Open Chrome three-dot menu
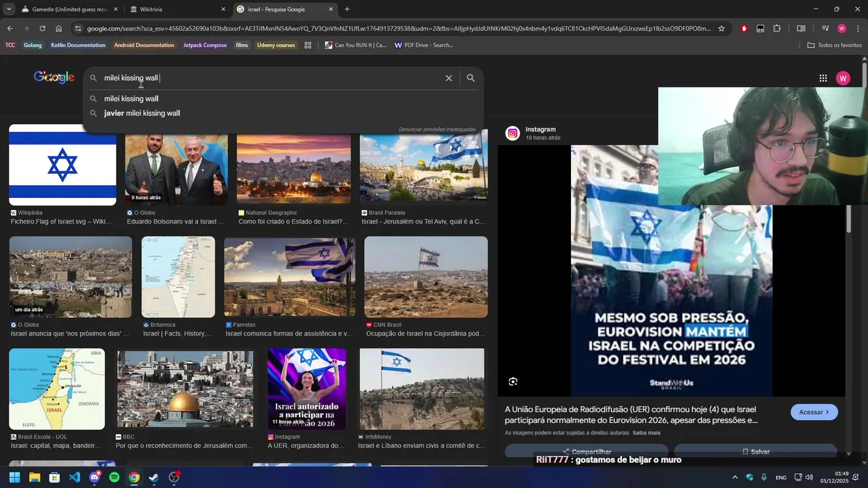This screenshot has width=868, height=488. 857,28
